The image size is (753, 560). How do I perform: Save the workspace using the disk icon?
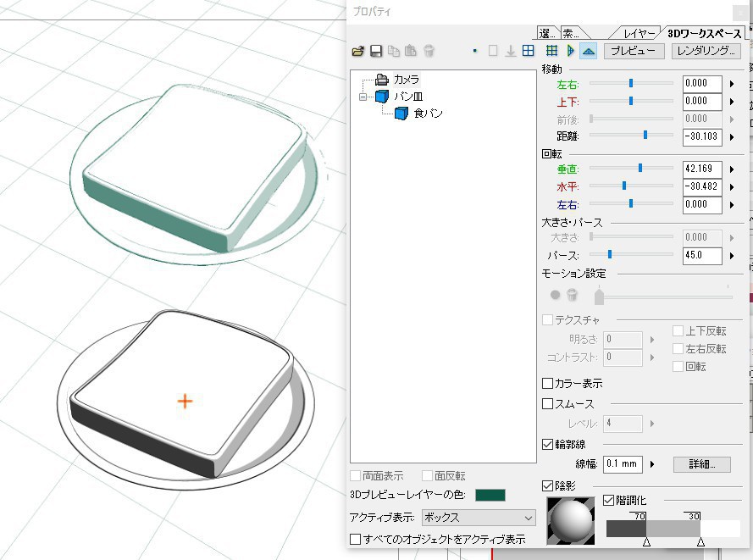(x=376, y=50)
